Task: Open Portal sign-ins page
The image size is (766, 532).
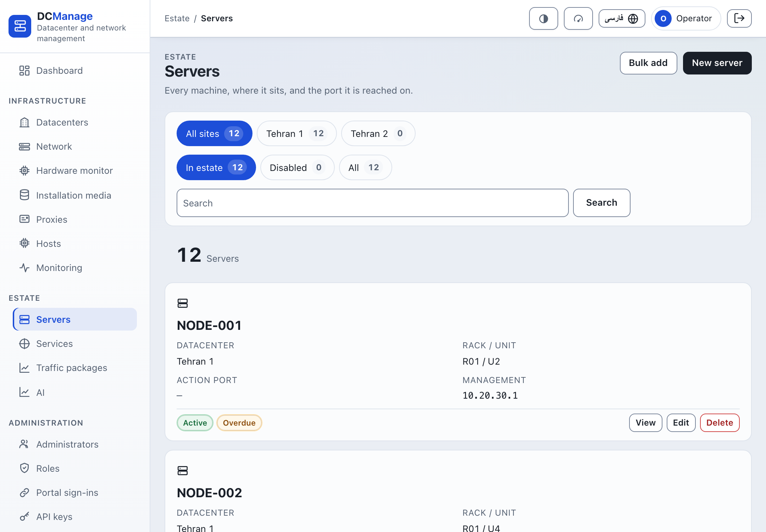Action: coord(75,493)
